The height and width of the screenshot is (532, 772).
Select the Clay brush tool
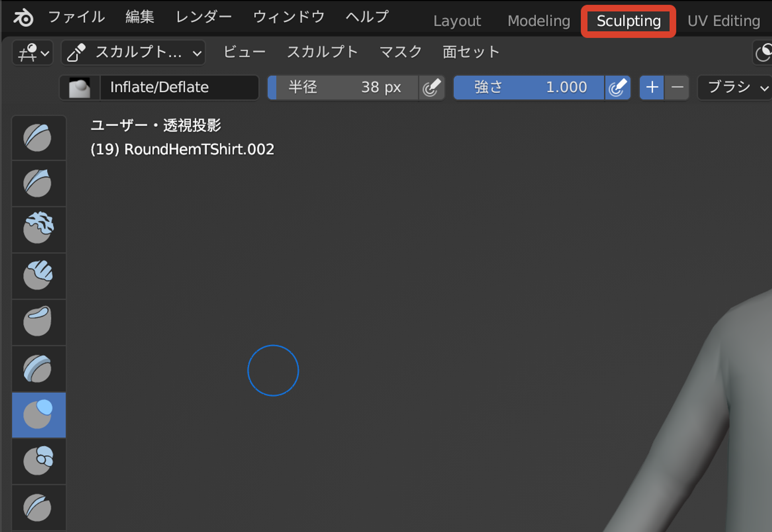39,230
